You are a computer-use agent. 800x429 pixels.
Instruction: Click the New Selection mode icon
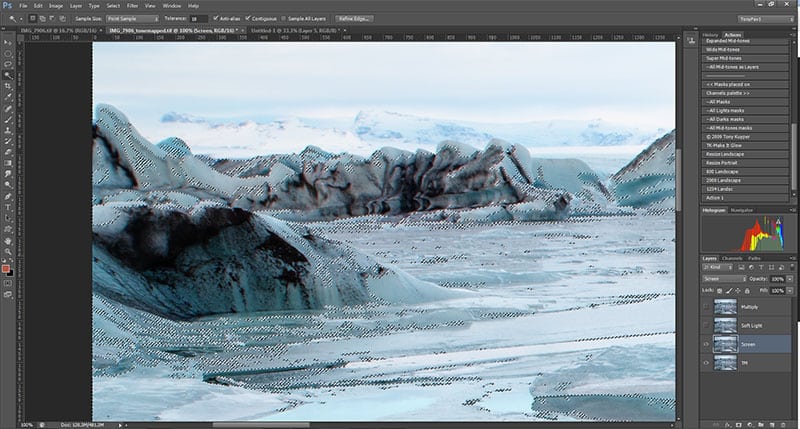[x=32, y=18]
